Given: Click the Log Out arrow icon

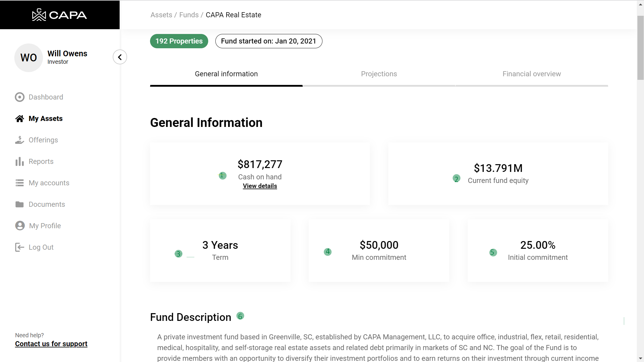Looking at the screenshot, I should click(x=20, y=247).
